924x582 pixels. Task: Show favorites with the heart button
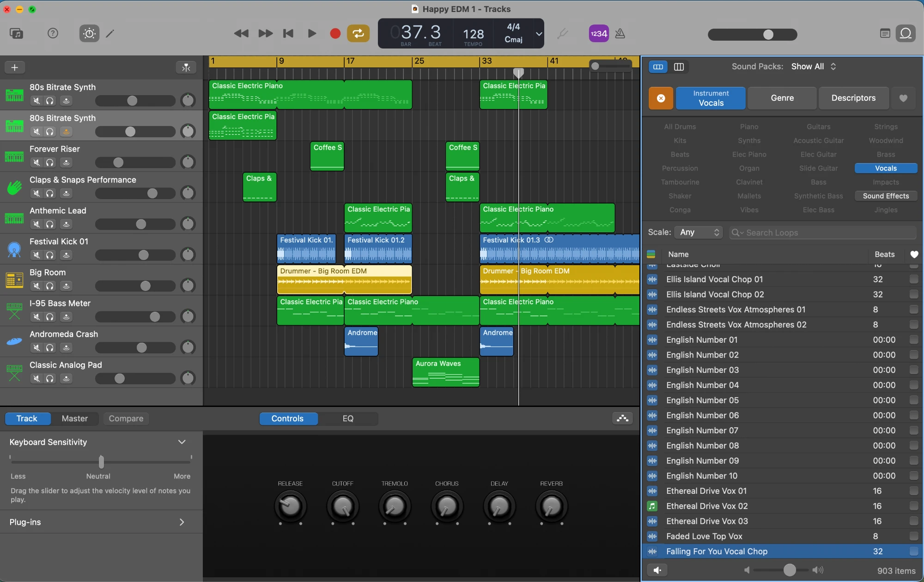903,98
